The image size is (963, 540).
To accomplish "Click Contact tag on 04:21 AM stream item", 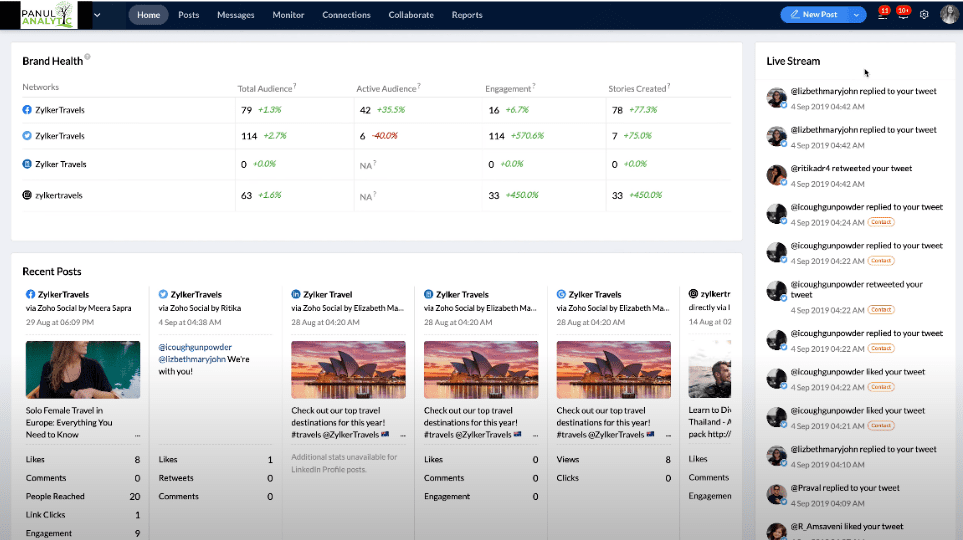I will point(881,426).
